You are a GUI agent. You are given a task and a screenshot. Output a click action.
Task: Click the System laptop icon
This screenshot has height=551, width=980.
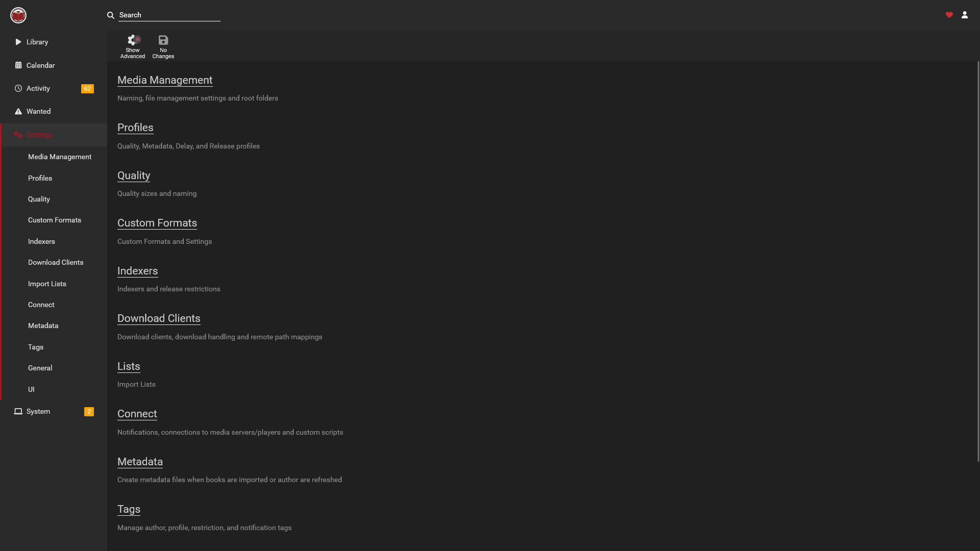18,411
